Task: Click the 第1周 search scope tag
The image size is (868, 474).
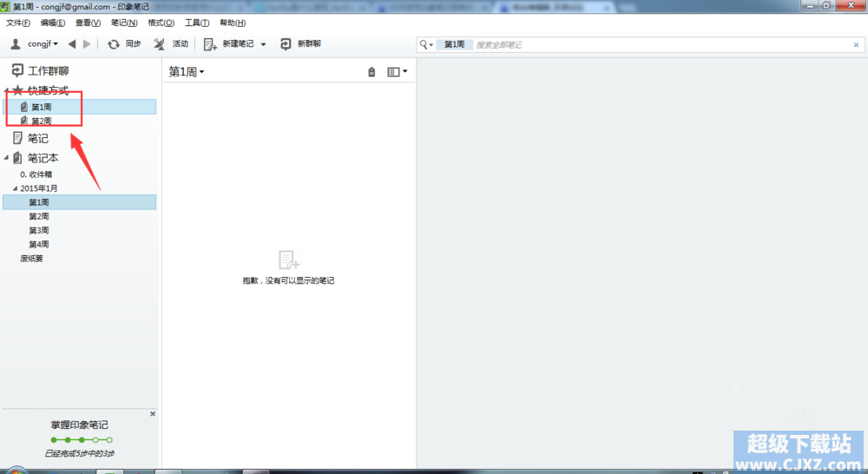Action: point(455,44)
